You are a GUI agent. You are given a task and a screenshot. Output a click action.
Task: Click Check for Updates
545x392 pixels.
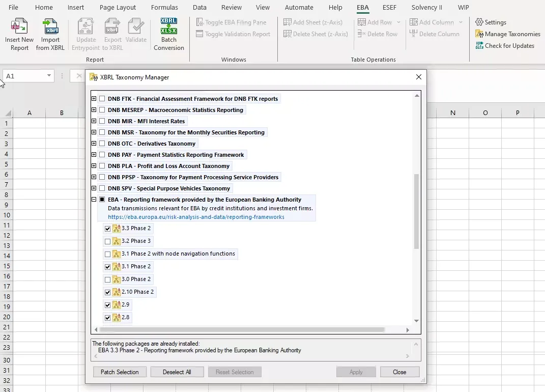coord(505,46)
